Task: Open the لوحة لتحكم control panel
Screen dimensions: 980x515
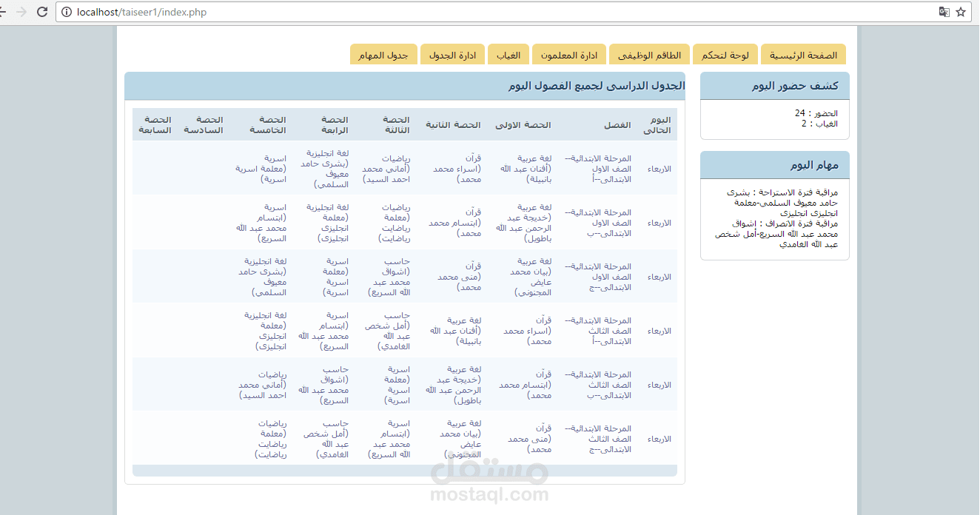Action: (725, 54)
